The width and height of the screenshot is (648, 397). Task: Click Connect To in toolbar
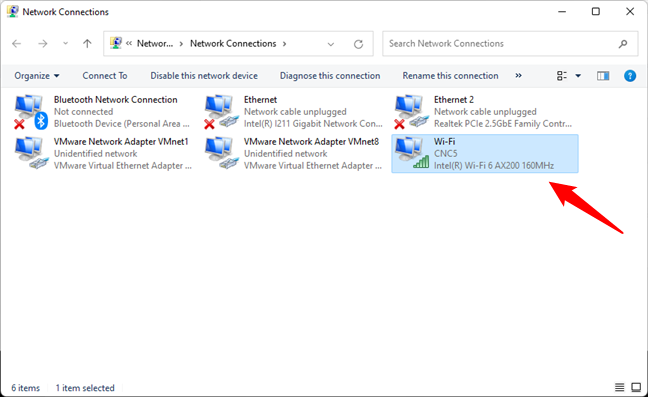click(105, 76)
